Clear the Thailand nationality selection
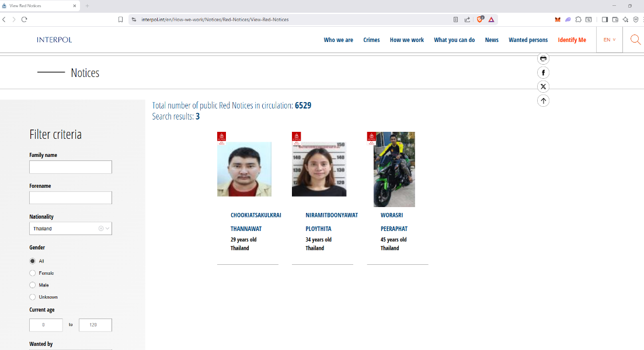 pyautogui.click(x=101, y=229)
